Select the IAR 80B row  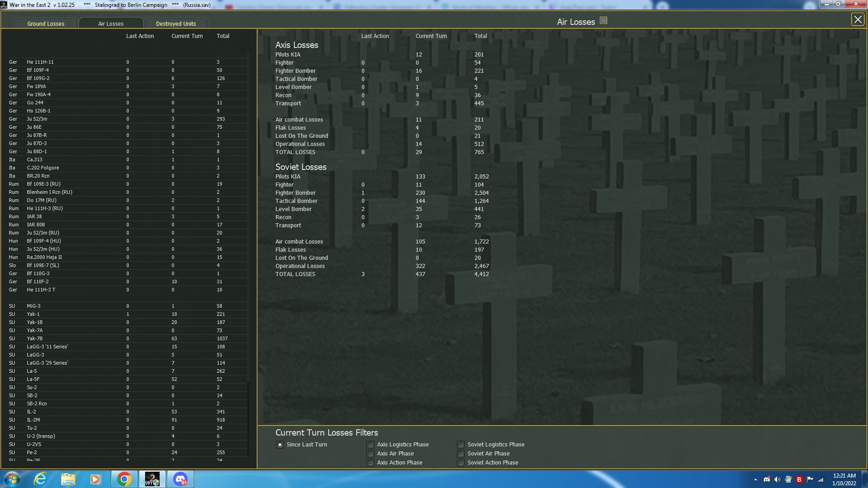point(127,225)
